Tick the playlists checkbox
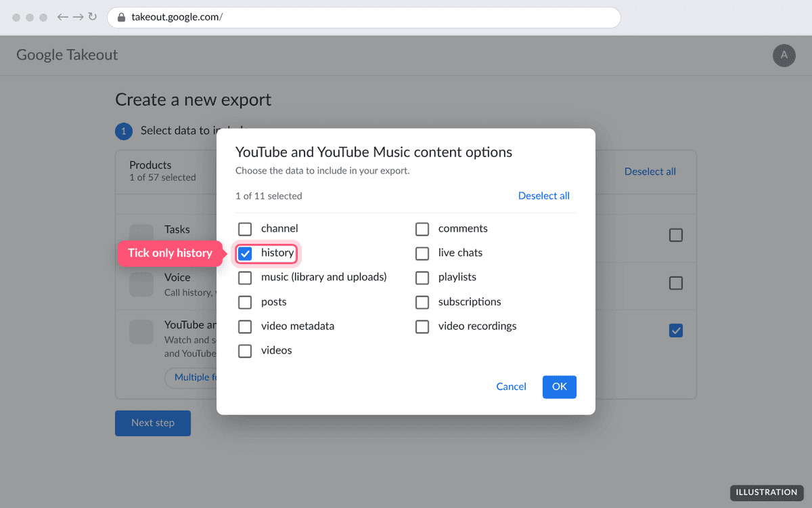Image resolution: width=812 pixels, height=508 pixels. tap(422, 278)
